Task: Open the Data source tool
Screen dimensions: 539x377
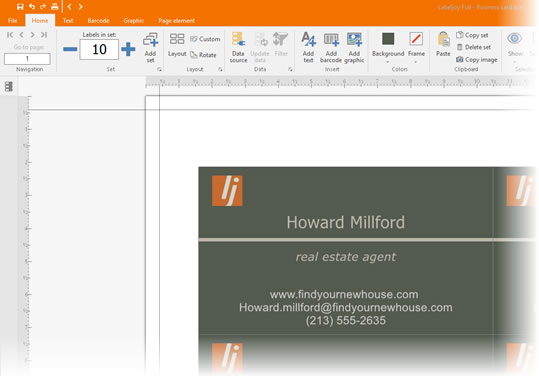Action: pyautogui.click(x=238, y=47)
